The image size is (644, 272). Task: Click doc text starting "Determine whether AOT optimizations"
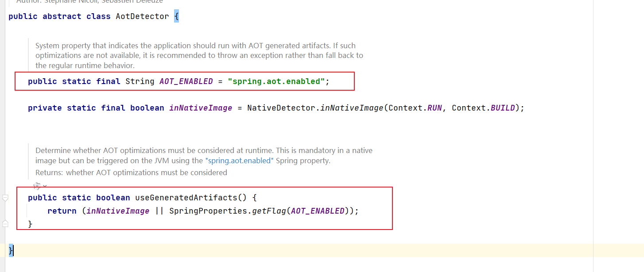[204, 156]
